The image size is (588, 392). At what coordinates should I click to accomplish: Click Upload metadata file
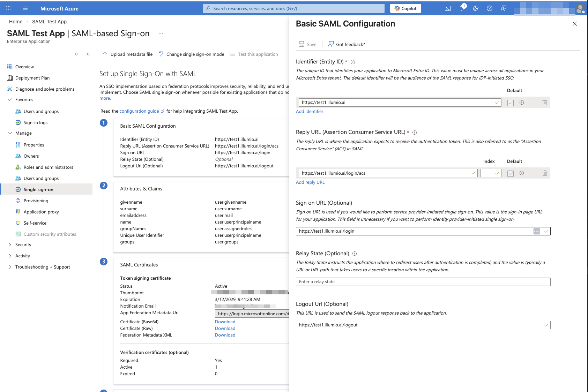coord(128,54)
